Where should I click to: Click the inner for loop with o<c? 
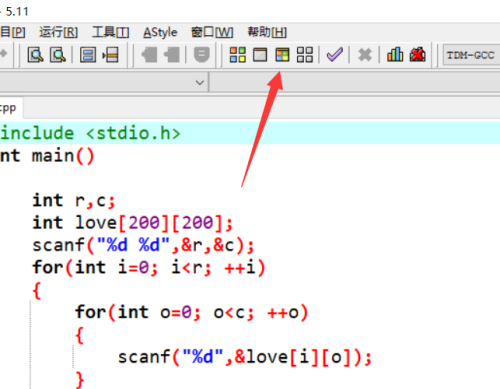click(x=192, y=312)
